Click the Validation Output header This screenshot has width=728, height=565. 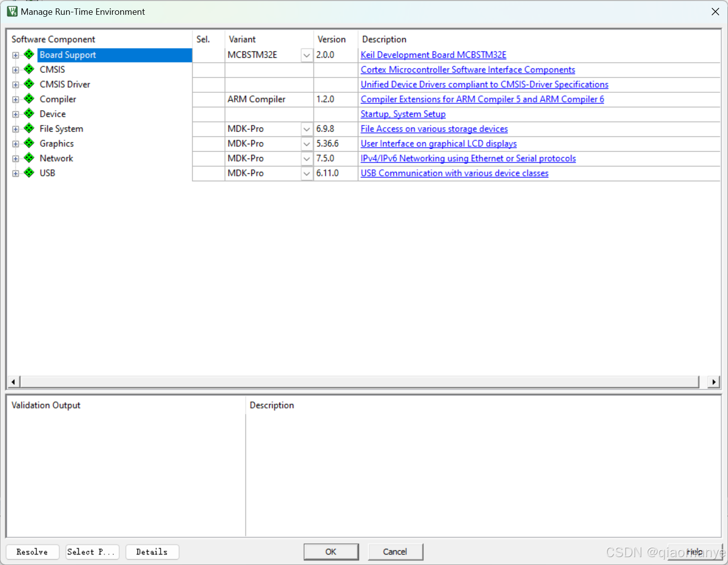point(46,405)
